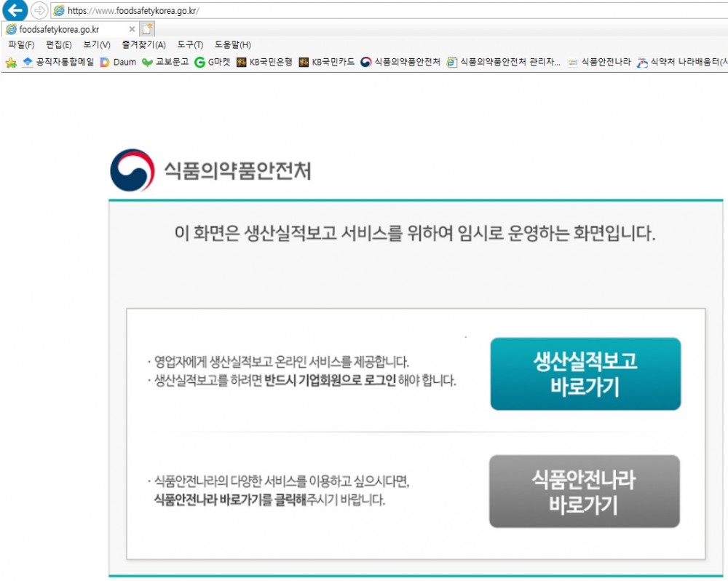This screenshot has width=728, height=581.
Task: Click the 식품안전나라 바로가기 button
Action: pos(585,491)
